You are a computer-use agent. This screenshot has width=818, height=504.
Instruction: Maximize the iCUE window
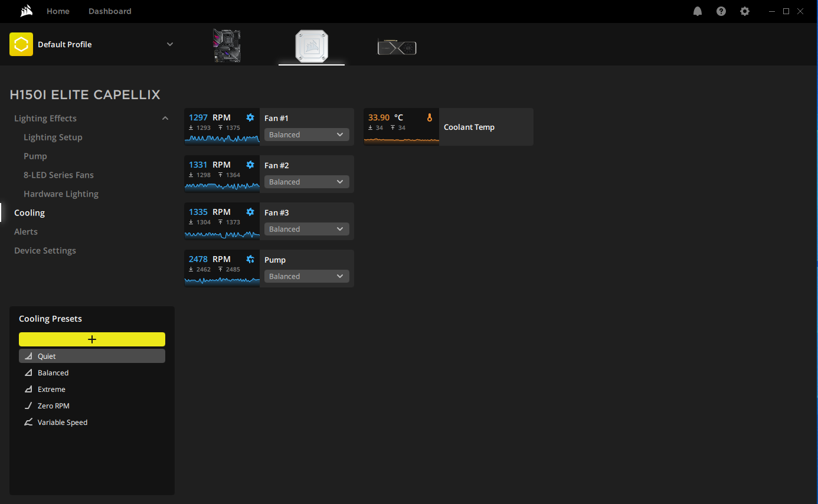(x=786, y=11)
